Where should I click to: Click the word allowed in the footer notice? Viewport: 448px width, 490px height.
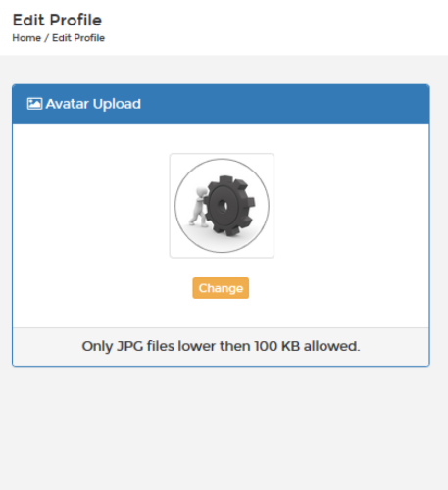[330, 346]
